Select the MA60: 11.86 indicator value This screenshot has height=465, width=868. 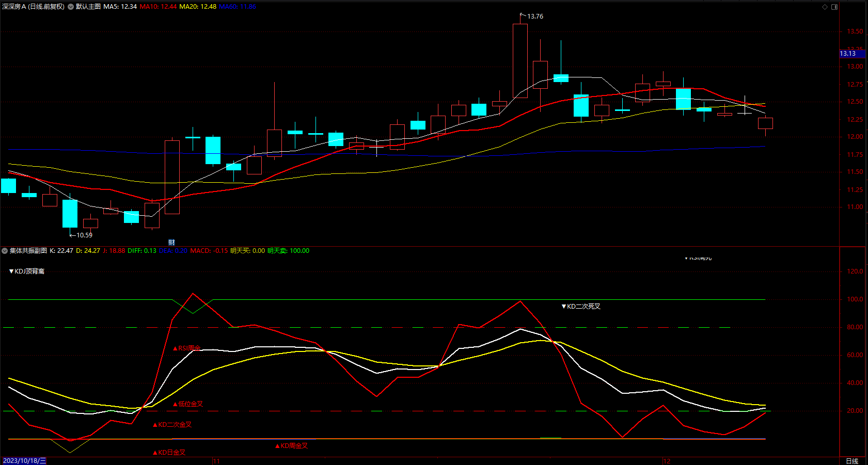[238, 7]
